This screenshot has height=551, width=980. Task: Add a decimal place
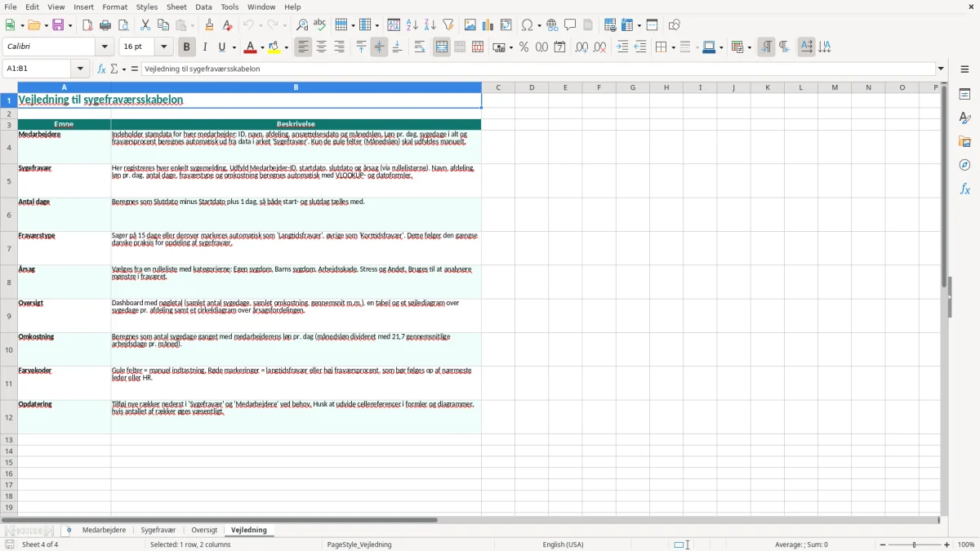[x=581, y=47]
